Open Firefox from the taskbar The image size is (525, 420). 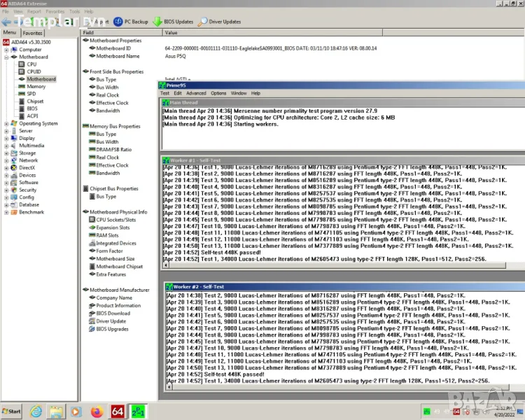click(97, 411)
